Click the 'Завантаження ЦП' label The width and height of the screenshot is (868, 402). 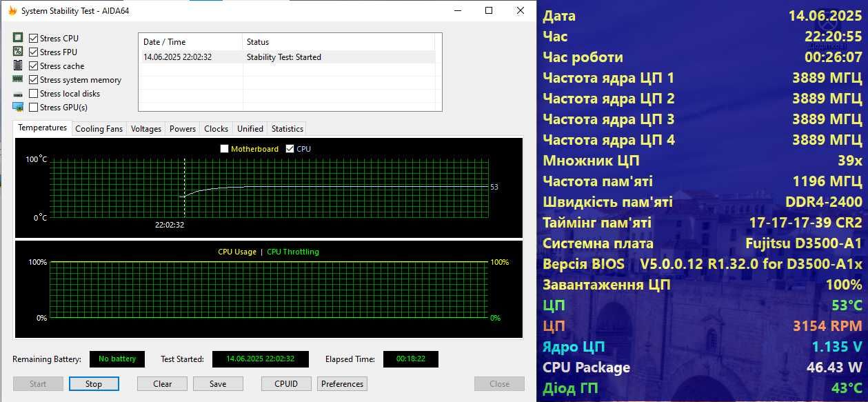[x=606, y=285]
